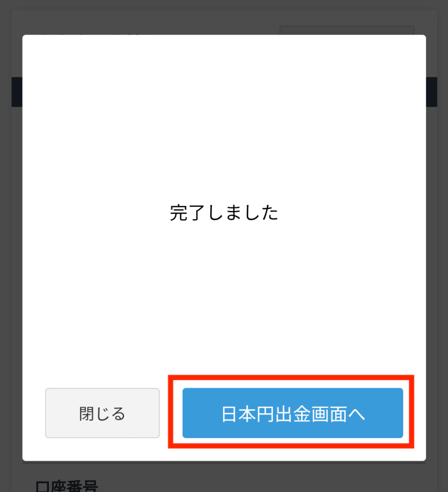
Task: Select the 完了しました message text
Action: click(224, 213)
